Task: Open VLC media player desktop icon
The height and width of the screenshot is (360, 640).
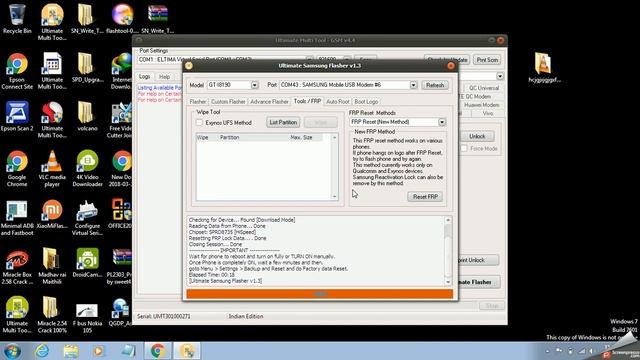Action: click(52, 168)
